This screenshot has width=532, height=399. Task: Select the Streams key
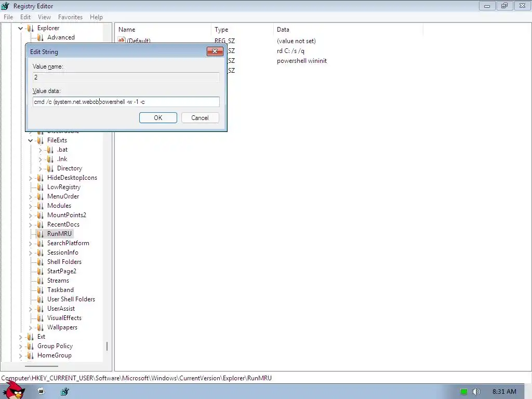pyautogui.click(x=58, y=281)
